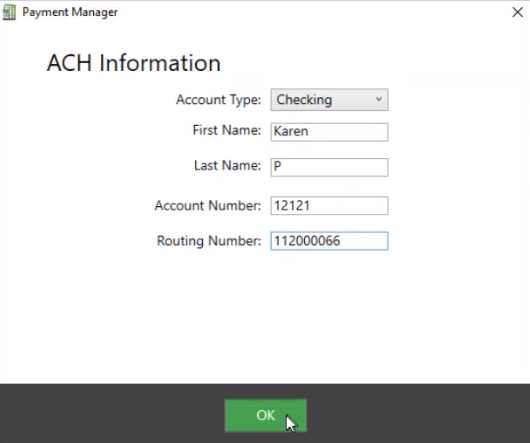Click the ACH Information heading
530x443 pixels.
tap(134, 63)
